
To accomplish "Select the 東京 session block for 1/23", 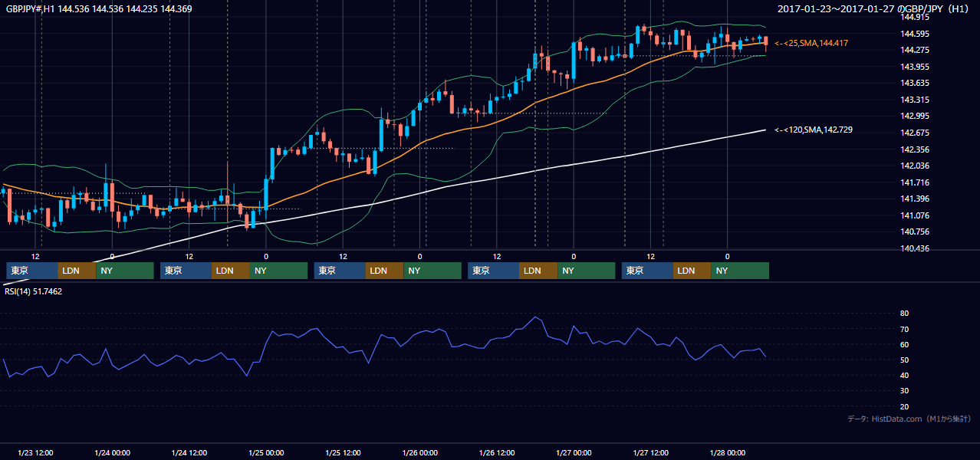I will point(32,271).
